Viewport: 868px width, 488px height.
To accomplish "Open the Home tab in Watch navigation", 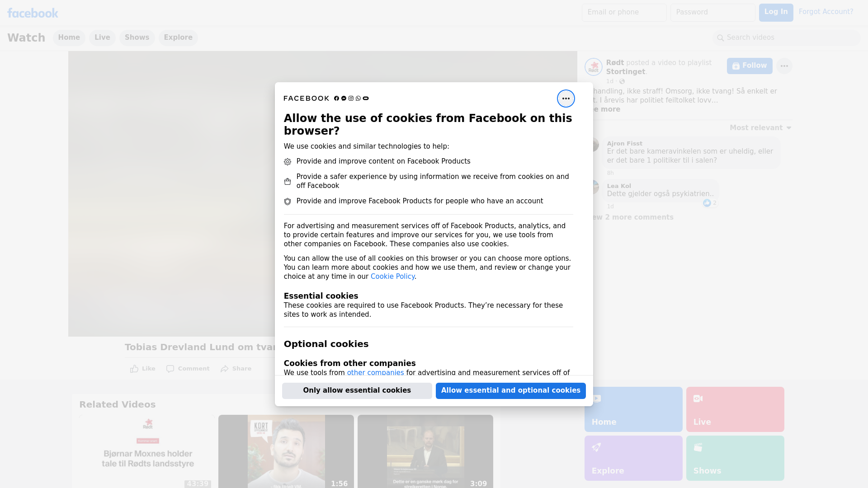I will coord(69,38).
